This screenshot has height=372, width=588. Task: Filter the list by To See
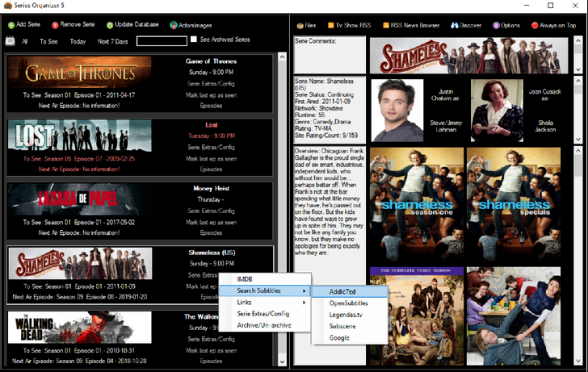[x=48, y=42]
